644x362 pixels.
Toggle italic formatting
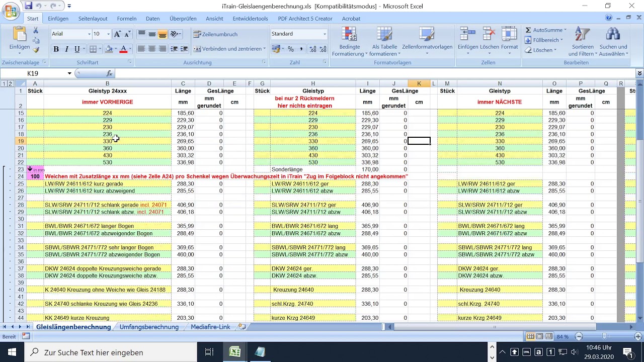[66, 49]
